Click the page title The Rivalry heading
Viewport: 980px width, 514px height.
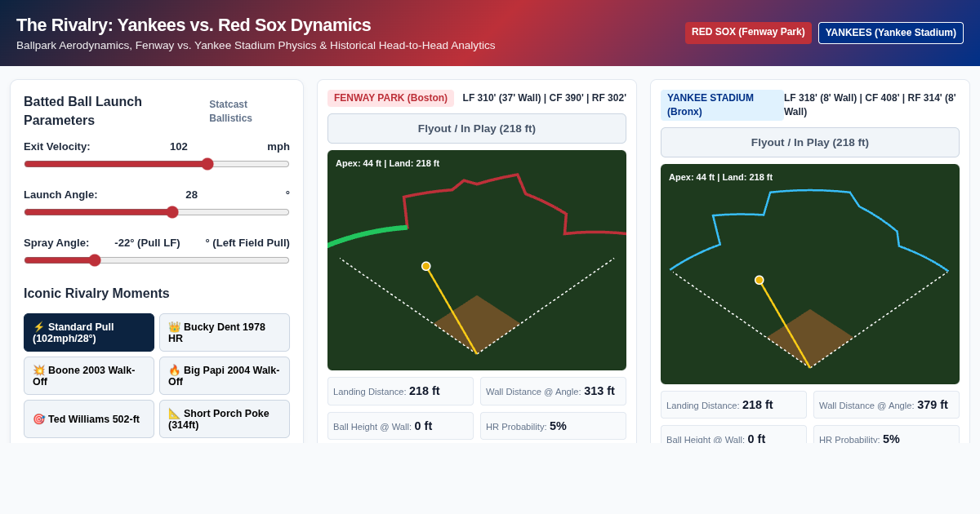[194, 25]
